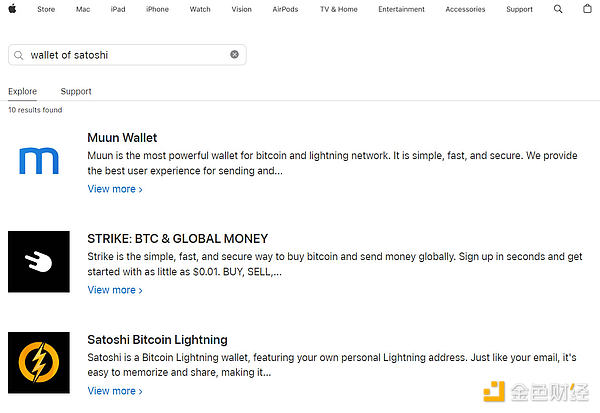Screen dimensions: 600x413
Task: Go to TV & Home menu
Action: pos(338,9)
